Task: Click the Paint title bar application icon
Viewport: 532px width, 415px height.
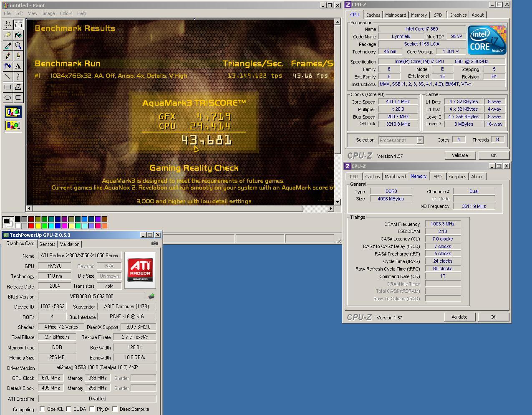Action: tap(5, 5)
